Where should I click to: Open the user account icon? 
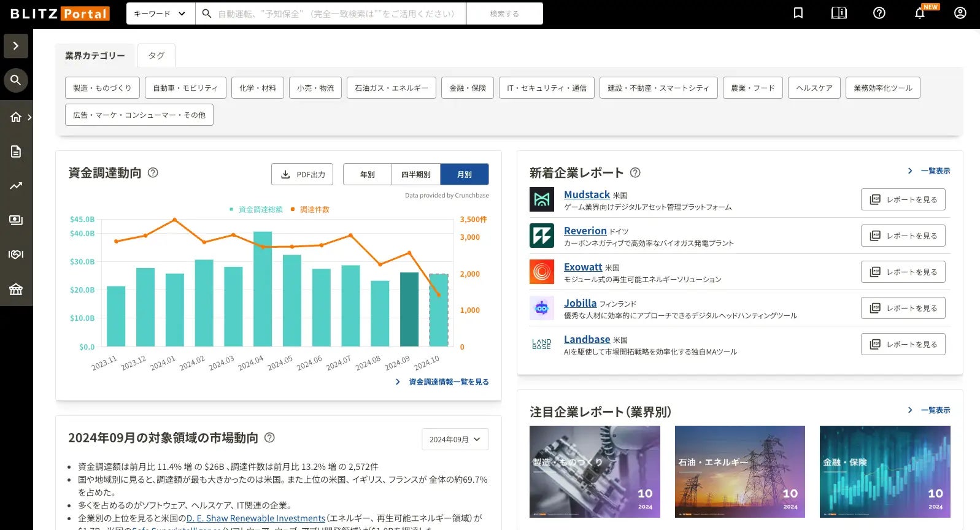960,13
